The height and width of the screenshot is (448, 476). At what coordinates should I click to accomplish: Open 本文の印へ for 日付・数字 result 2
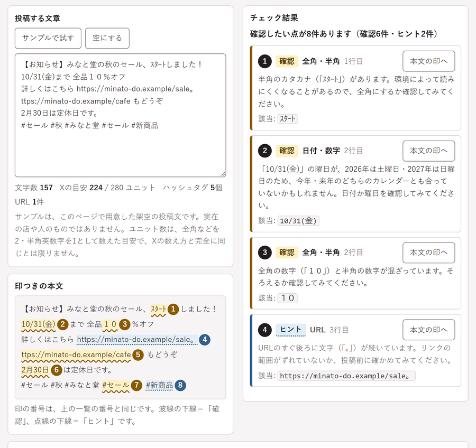[x=428, y=151]
